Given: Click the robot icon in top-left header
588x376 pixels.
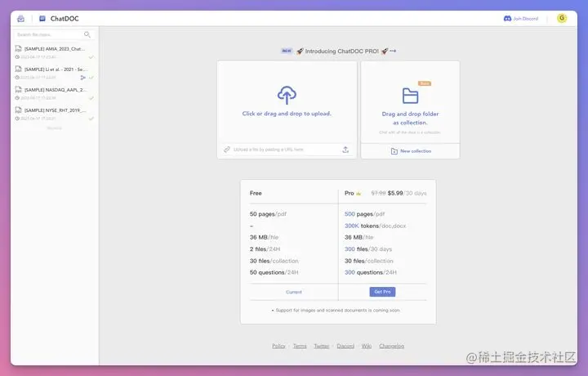Looking at the screenshot, I should pos(21,18).
